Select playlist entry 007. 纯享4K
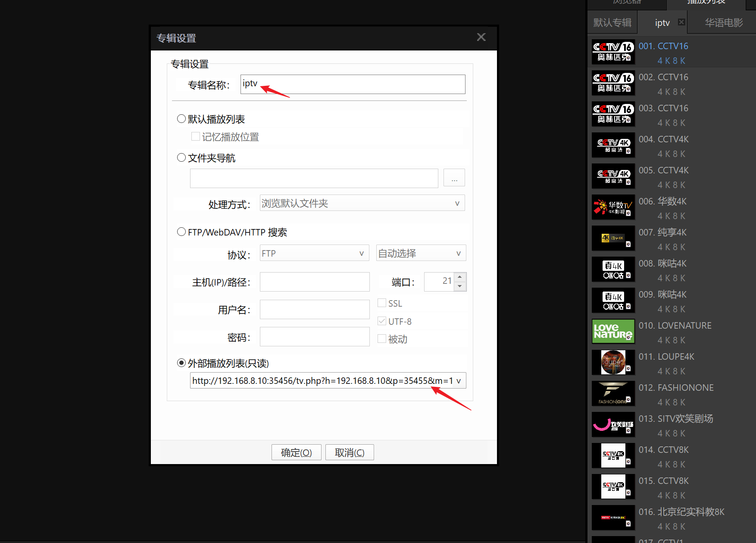 point(672,239)
